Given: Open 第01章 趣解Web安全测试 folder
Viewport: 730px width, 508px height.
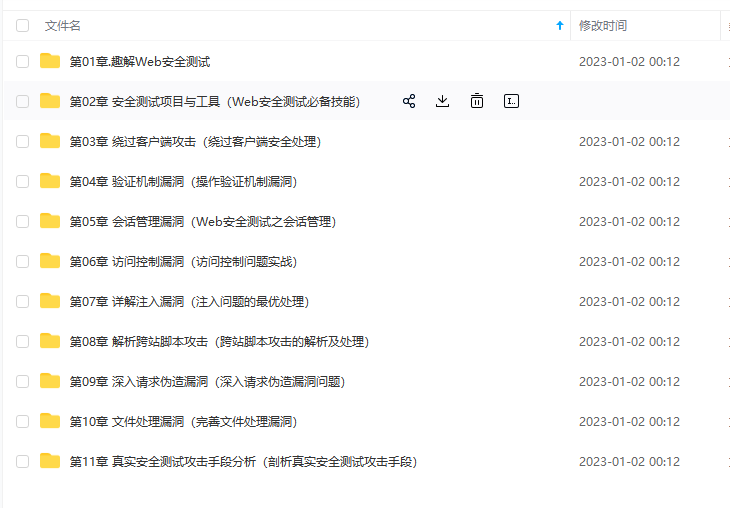Looking at the screenshot, I should [x=140, y=61].
